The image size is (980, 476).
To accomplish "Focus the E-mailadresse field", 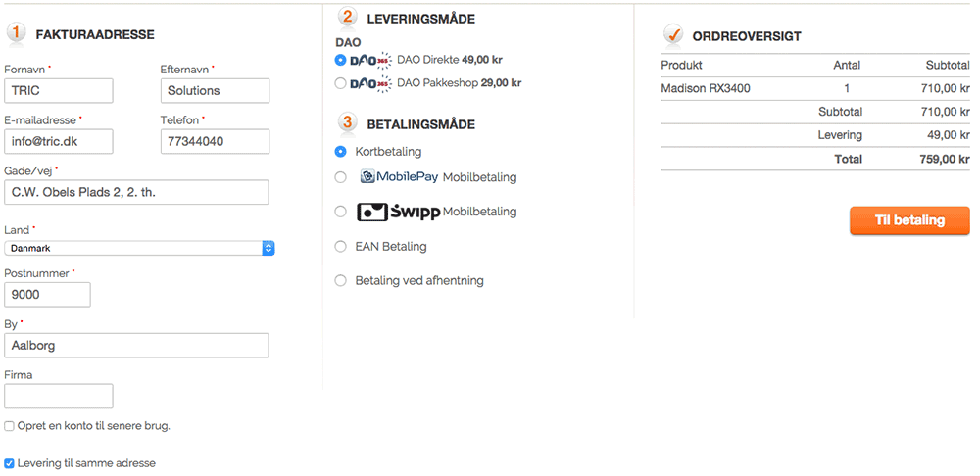I will 59,141.
